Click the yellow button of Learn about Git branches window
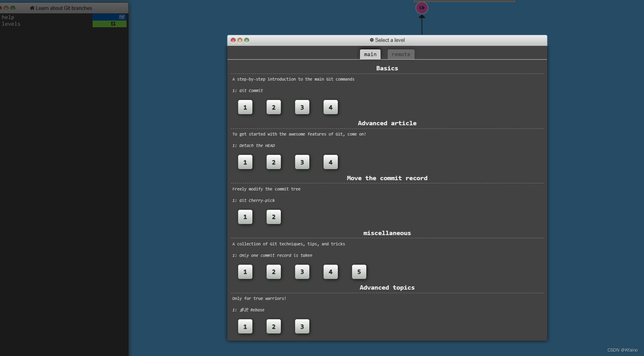This screenshot has width=644, height=356. click(6, 8)
